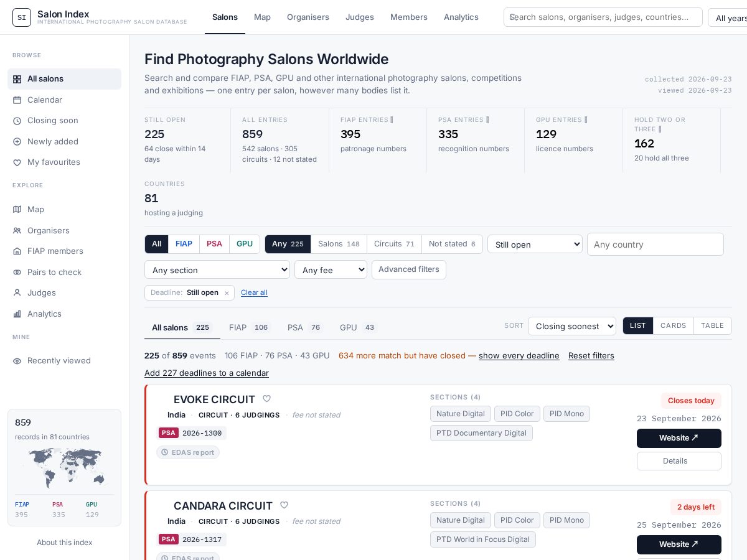Viewport: 747px width, 560px height.
Task: Click the Recently viewed eye icon
Action: [x=17, y=361]
